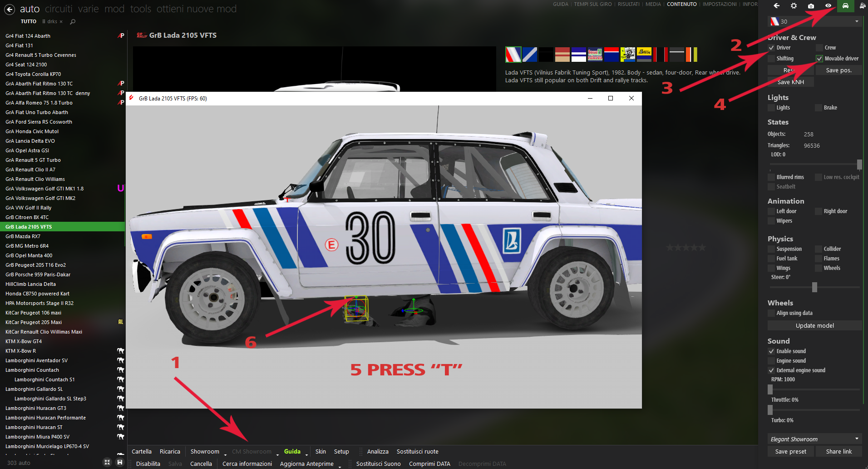The height and width of the screenshot is (469, 868).
Task: Select the yellow robot cartoon skin icon
Action: 628,55
